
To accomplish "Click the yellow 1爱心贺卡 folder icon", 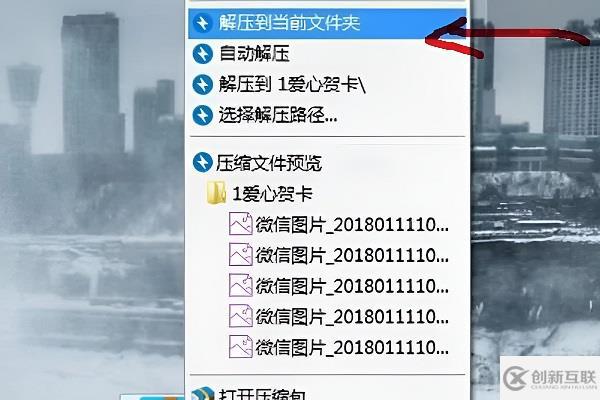I will pyautogui.click(x=216, y=193).
